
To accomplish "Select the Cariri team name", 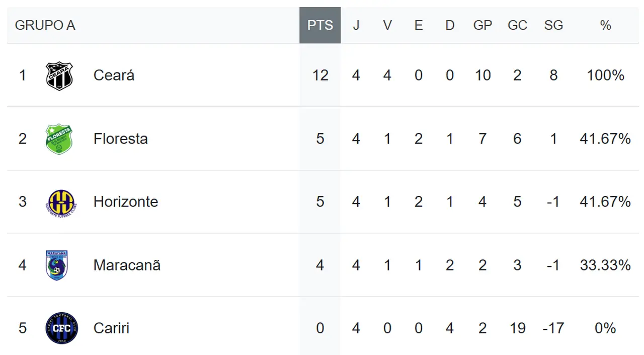I will pos(111,328).
